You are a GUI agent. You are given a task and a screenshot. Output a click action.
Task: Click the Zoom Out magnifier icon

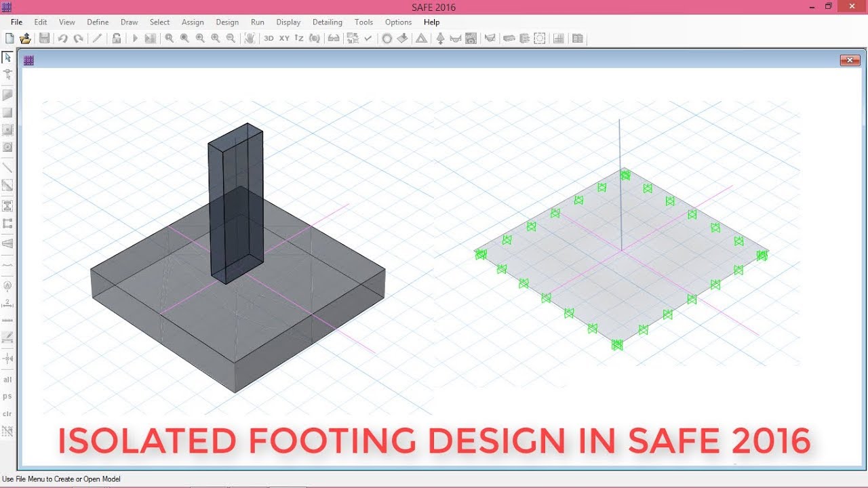click(x=231, y=39)
